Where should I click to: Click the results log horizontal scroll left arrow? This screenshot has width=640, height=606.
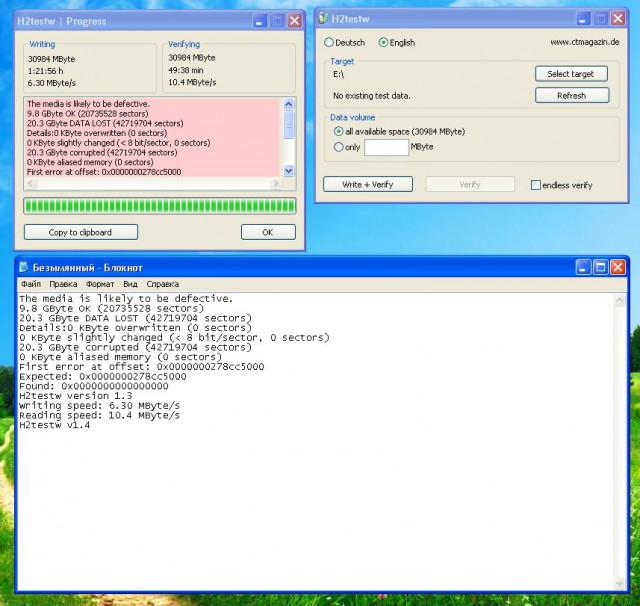31,184
